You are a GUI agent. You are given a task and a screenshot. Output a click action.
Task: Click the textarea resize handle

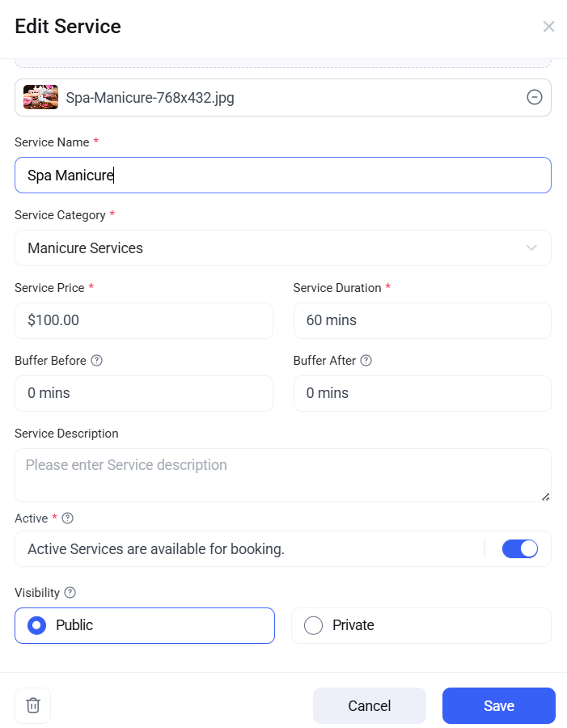545,496
